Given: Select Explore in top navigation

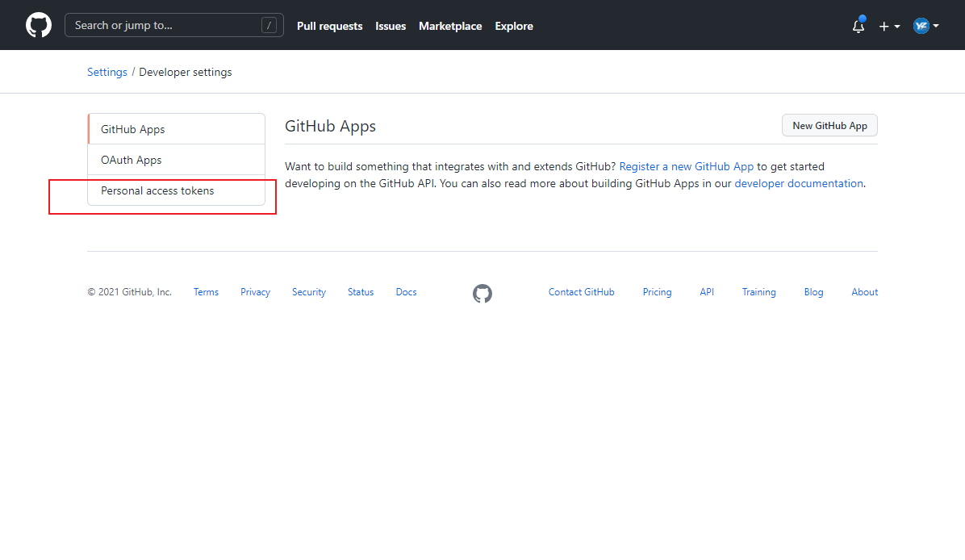Looking at the screenshot, I should (x=514, y=26).
